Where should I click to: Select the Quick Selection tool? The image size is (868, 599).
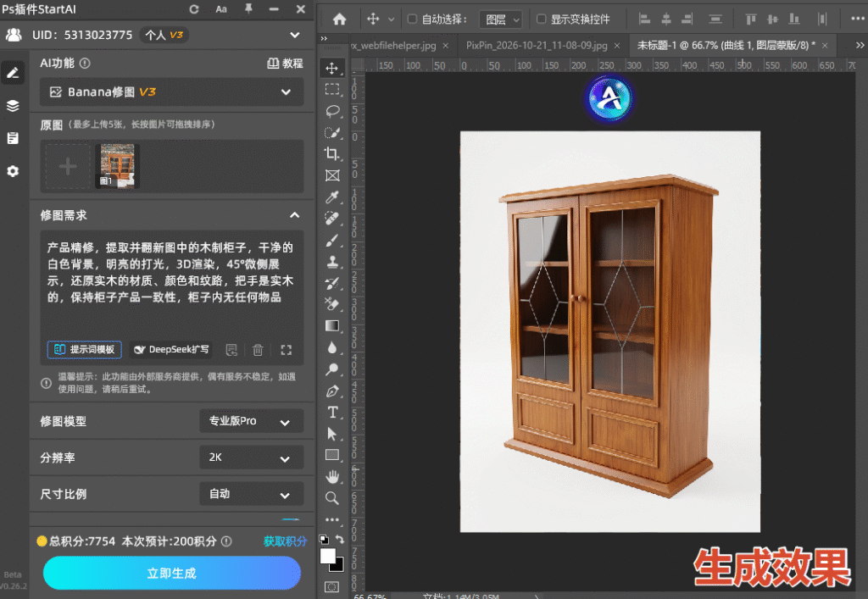pyautogui.click(x=332, y=133)
